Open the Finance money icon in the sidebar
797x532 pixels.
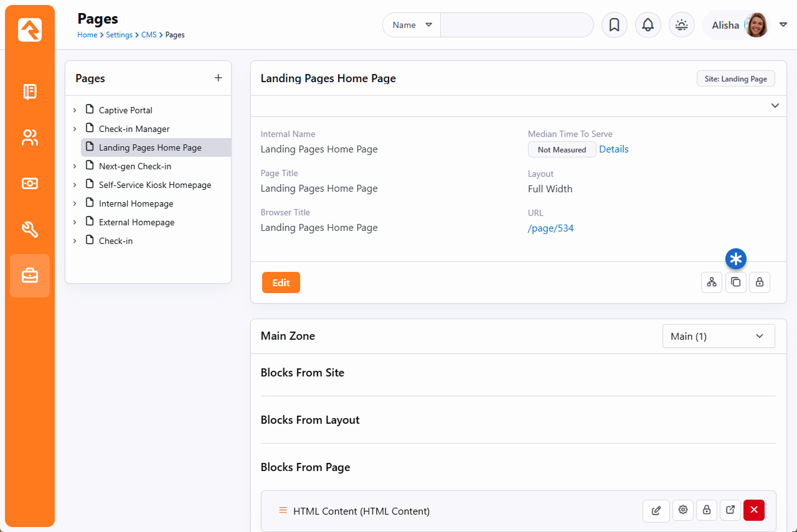30,184
